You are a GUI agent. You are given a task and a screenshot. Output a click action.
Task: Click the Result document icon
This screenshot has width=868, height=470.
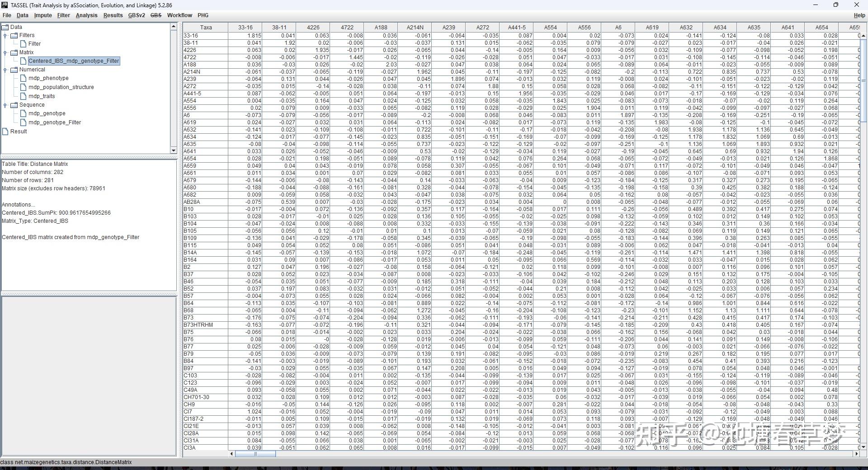tap(5, 132)
